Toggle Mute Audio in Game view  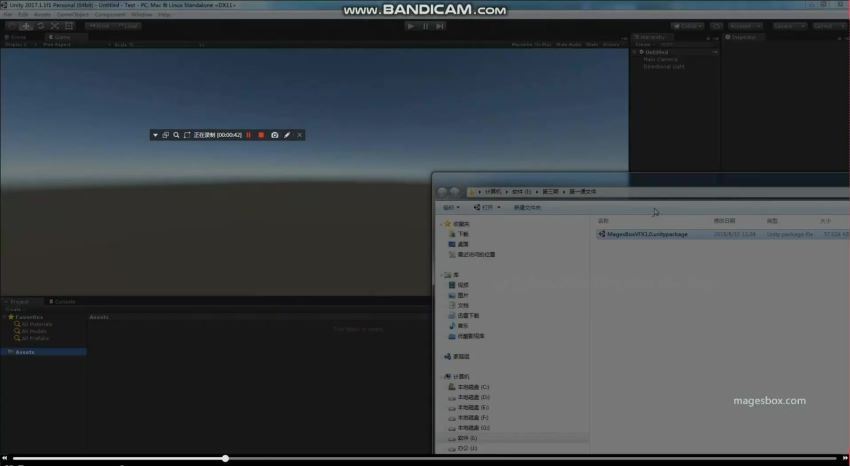pyautogui.click(x=569, y=44)
